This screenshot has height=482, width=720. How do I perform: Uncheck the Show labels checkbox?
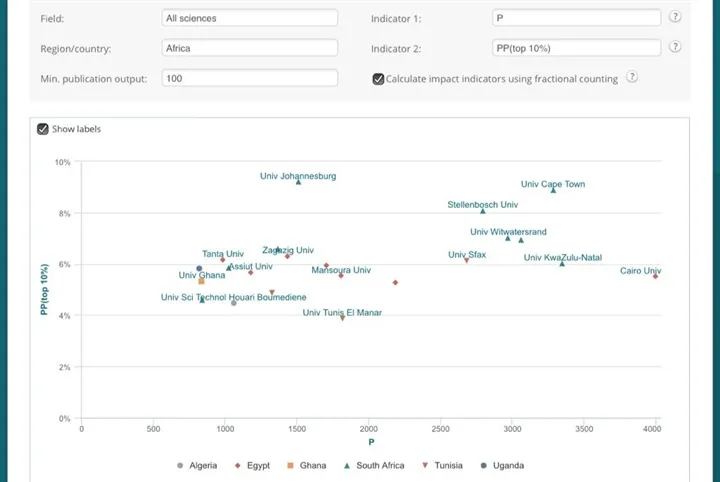pyautogui.click(x=43, y=129)
